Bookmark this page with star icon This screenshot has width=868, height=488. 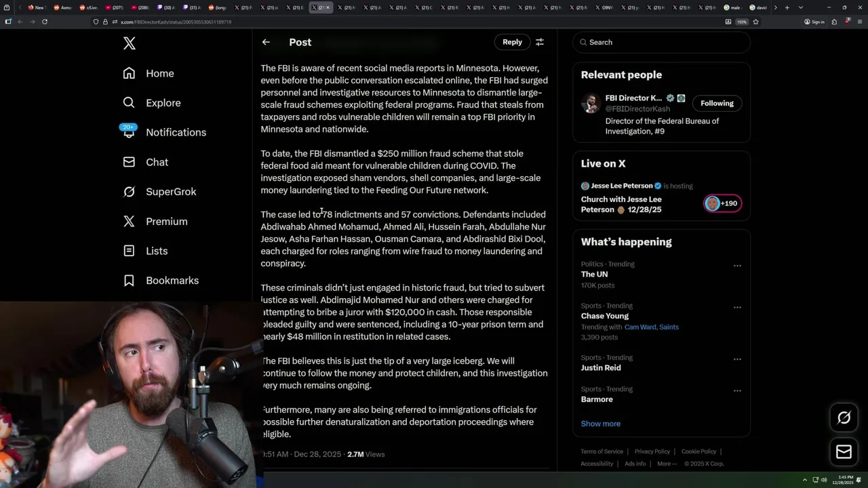point(755,22)
